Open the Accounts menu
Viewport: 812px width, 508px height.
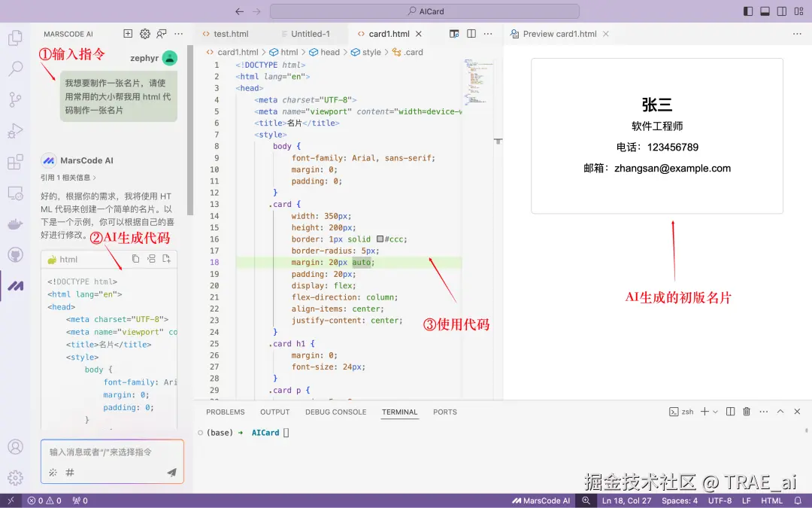(x=16, y=446)
